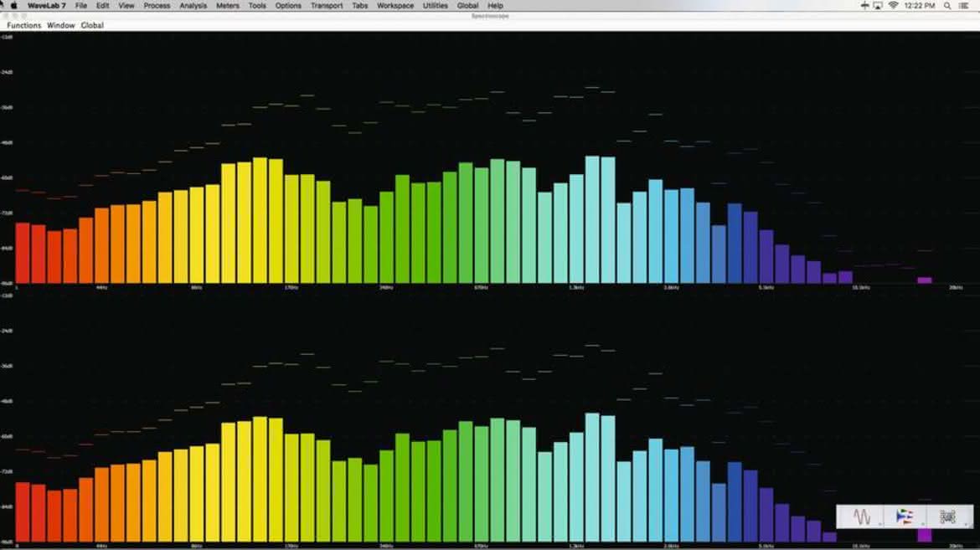Open the Tabs menu
Image resolution: width=980 pixels, height=550 pixels.
(360, 6)
